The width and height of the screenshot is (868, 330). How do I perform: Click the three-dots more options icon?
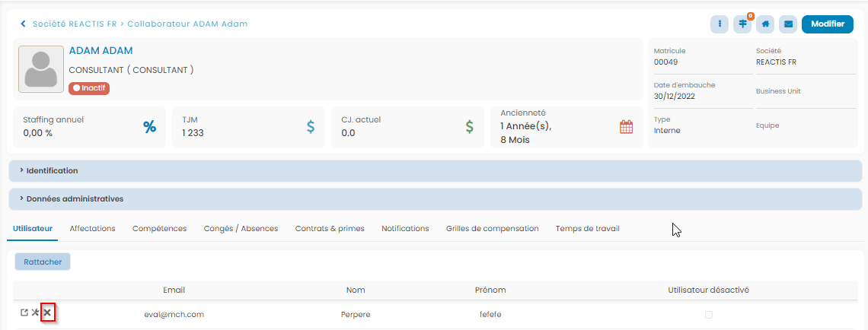click(719, 24)
